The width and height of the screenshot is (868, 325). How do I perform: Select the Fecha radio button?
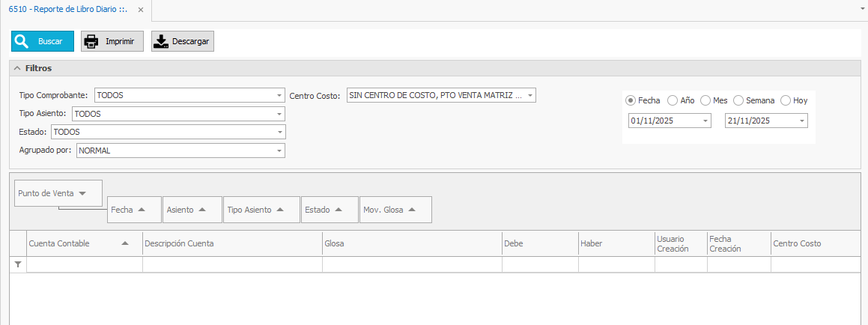(631, 100)
